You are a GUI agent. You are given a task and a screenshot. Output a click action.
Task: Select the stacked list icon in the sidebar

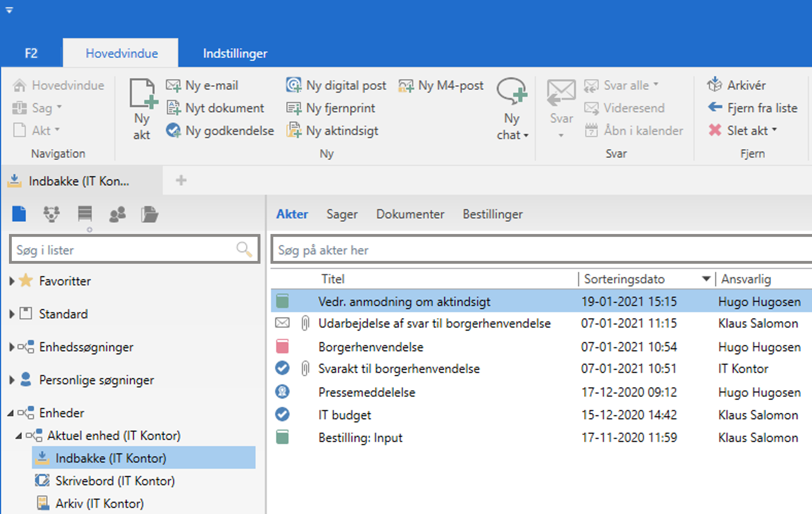(x=85, y=214)
